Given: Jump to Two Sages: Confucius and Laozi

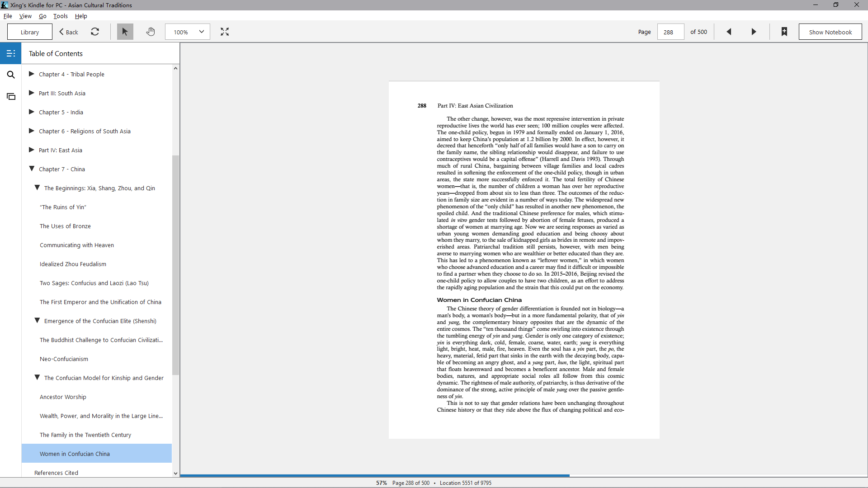Looking at the screenshot, I should 94,283.
